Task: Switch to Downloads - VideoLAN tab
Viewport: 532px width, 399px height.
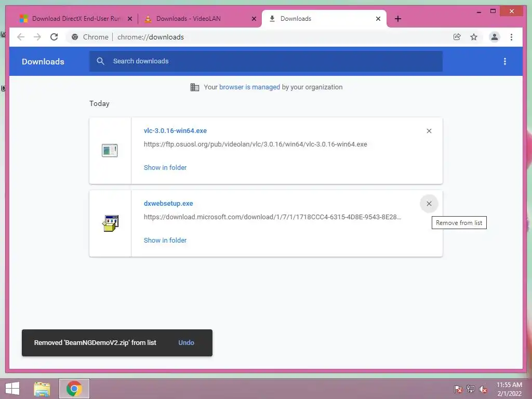Action: pyautogui.click(x=200, y=19)
